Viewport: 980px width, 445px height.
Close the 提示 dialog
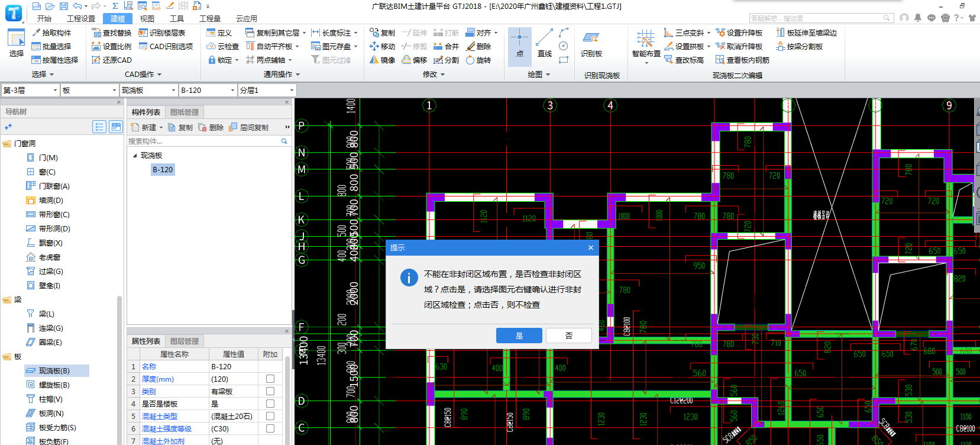tap(590, 248)
